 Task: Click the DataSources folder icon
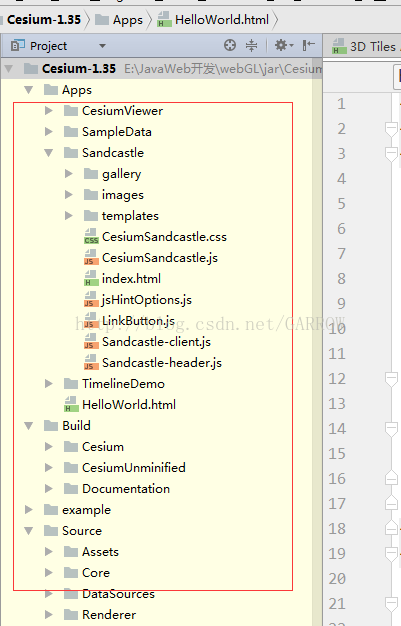pos(71,594)
